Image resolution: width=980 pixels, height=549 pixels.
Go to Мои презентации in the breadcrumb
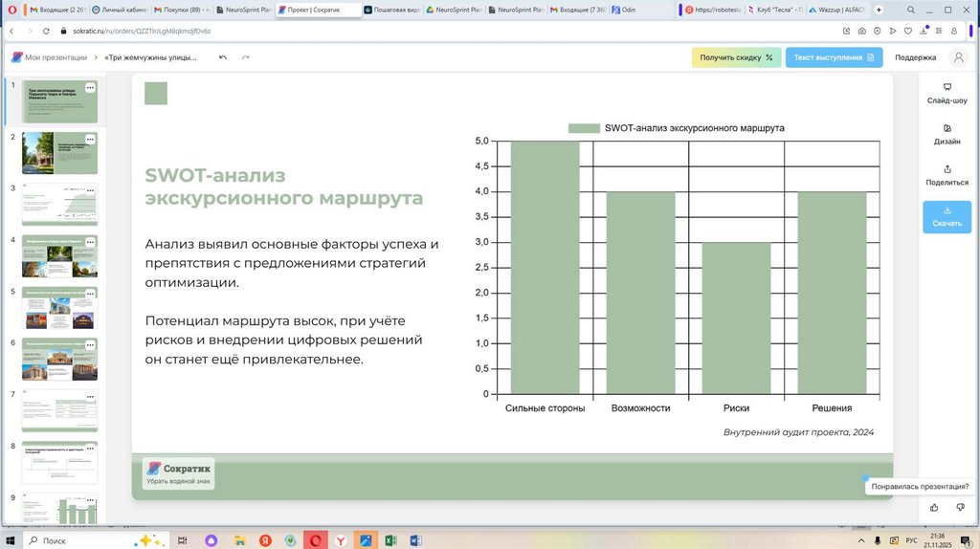pyautogui.click(x=56, y=57)
